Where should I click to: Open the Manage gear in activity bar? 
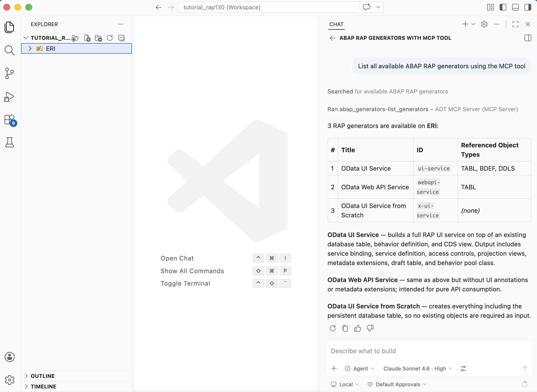click(x=9, y=380)
